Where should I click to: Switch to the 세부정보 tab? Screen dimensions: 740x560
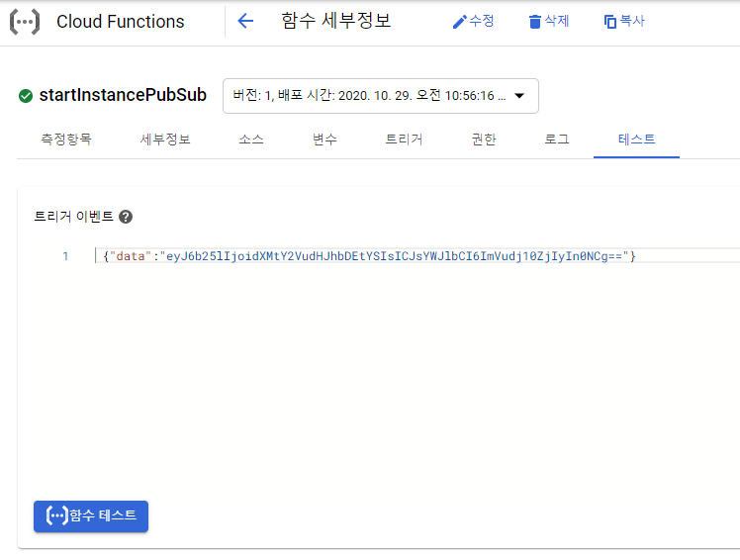click(165, 140)
